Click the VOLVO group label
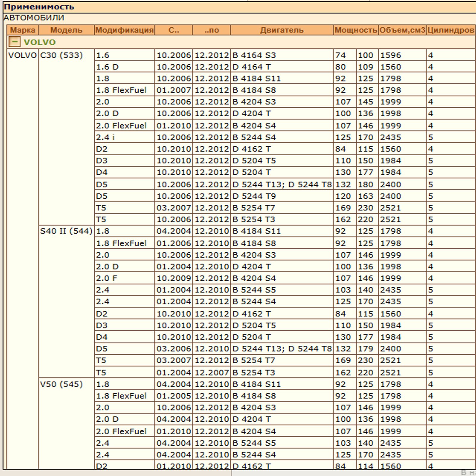Image resolution: width=476 pixels, height=476 pixels. pos(40,42)
